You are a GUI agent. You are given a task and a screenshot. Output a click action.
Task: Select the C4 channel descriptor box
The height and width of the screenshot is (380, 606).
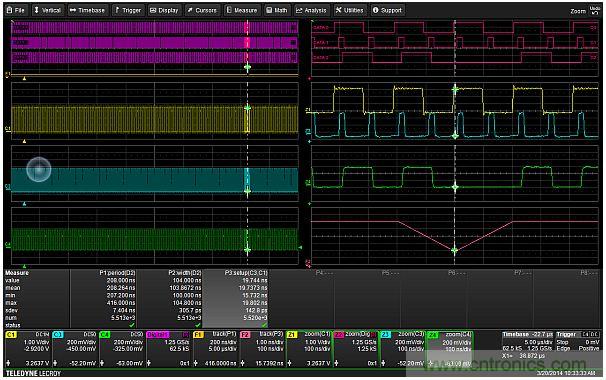tap(122, 349)
